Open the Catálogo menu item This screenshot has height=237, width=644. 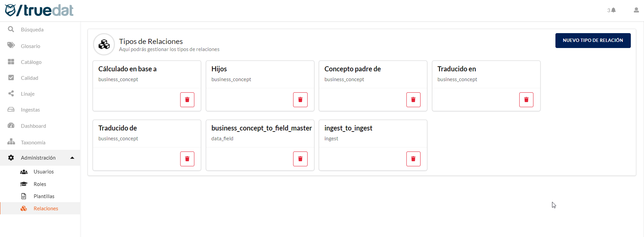[31, 62]
